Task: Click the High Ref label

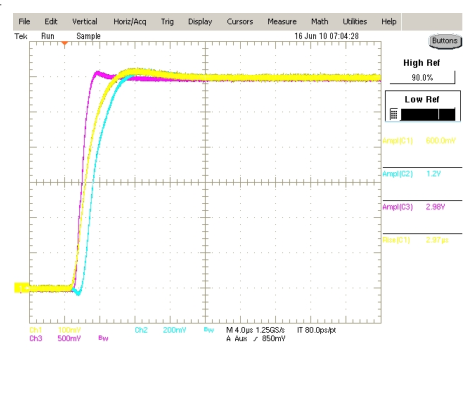Action: (422, 63)
